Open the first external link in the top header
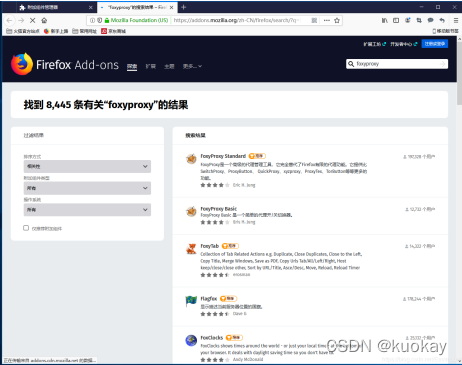Screen dimensions: 462x365 375,44
